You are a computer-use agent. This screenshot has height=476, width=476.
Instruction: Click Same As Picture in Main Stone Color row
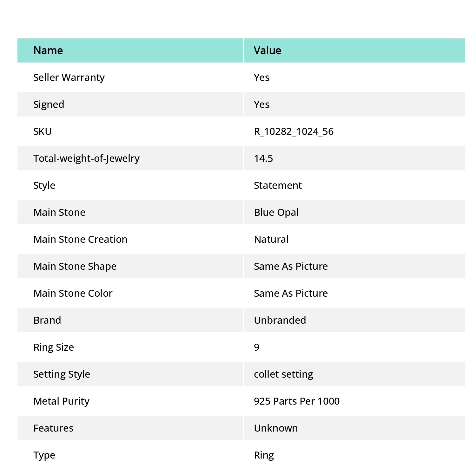[x=291, y=293]
